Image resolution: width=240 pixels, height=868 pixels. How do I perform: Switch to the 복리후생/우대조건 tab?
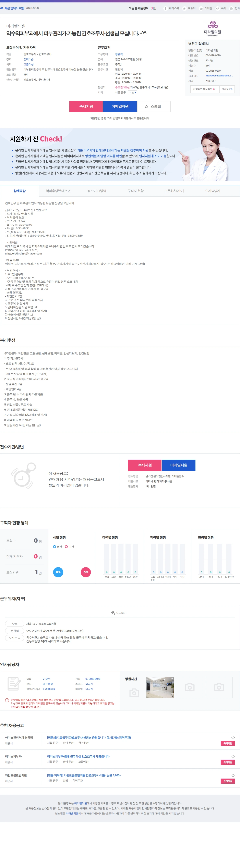point(58,191)
